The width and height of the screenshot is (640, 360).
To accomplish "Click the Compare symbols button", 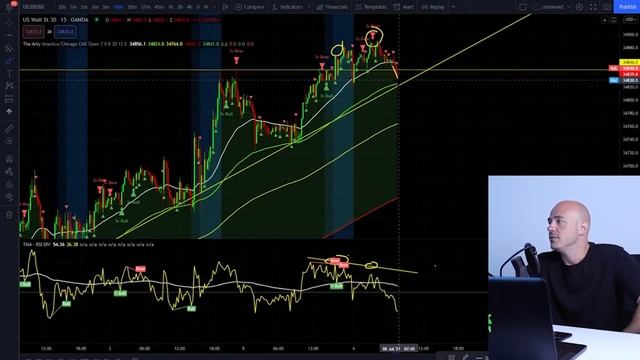I will [x=250, y=7].
